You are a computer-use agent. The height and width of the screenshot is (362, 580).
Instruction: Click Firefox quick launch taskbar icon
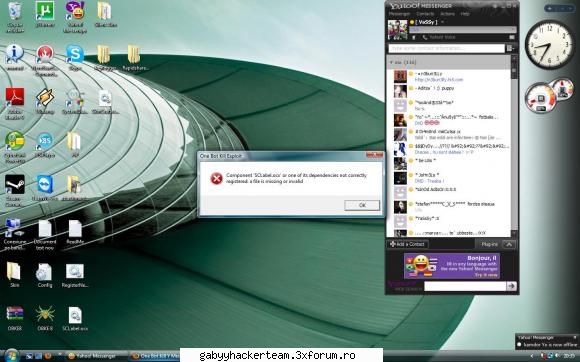(x=47, y=356)
